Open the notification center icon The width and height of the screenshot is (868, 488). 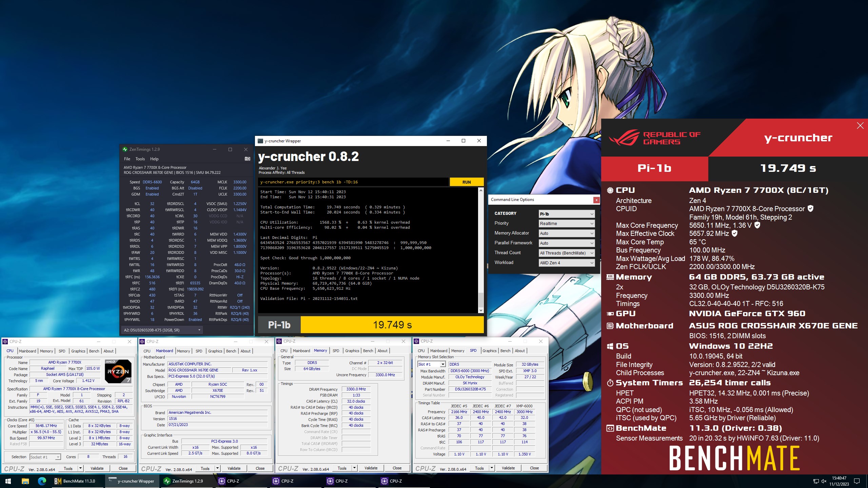click(x=857, y=481)
